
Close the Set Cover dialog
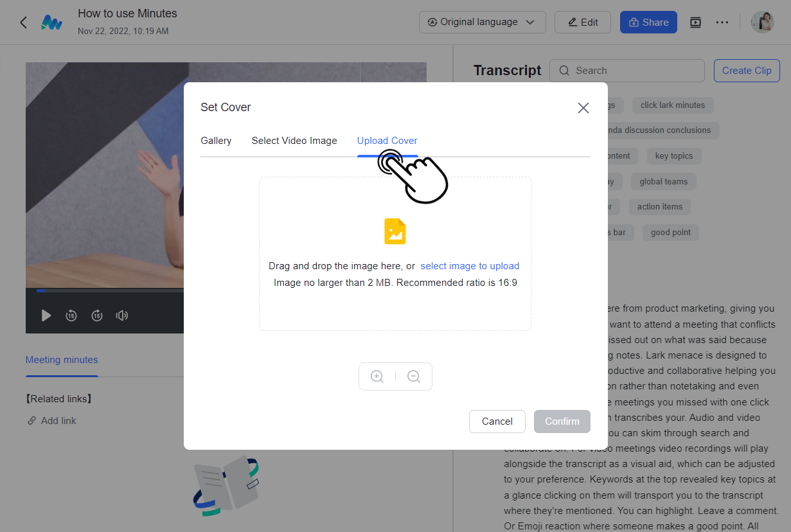[583, 108]
